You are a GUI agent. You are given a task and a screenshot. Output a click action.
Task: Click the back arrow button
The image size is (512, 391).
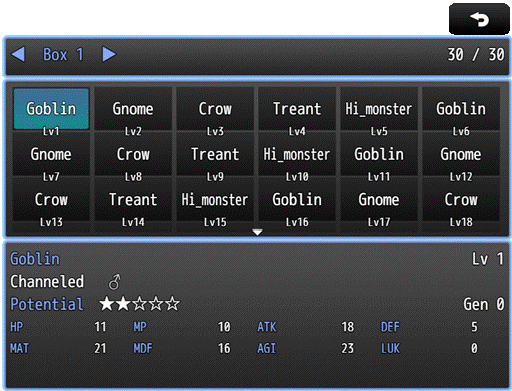coord(479,19)
